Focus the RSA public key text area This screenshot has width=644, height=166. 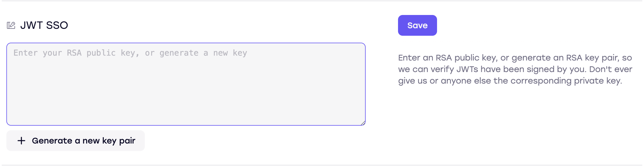pyautogui.click(x=186, y=84)
